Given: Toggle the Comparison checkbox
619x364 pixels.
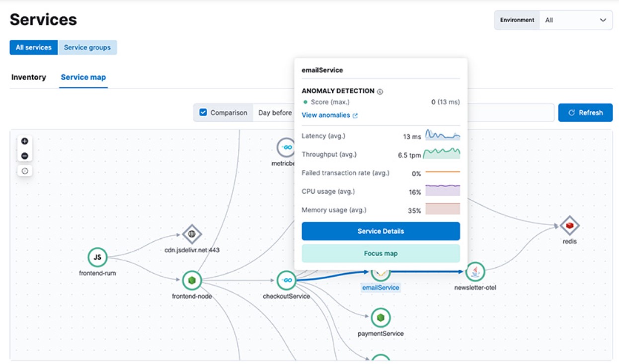Looking at the screenshot, I should 203,113.
